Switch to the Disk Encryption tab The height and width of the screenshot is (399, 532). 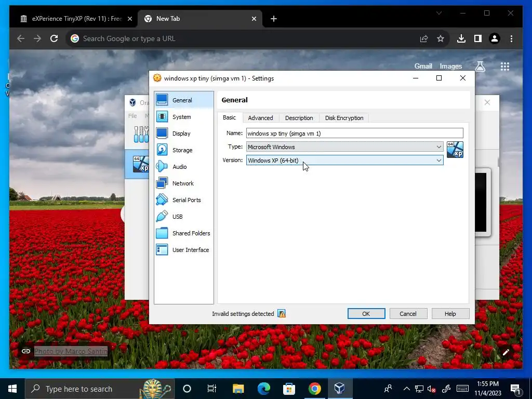(x=344, y=118)
